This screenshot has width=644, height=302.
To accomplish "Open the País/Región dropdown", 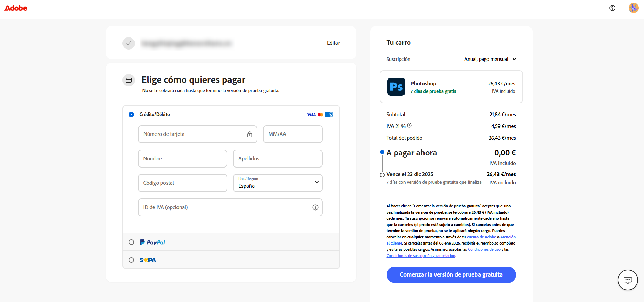I will click(278, 183).
